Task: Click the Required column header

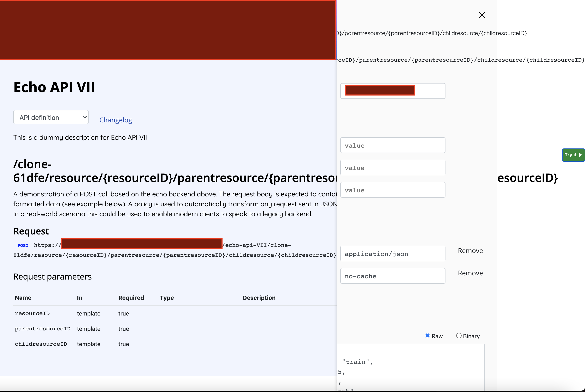Action: 131,298
